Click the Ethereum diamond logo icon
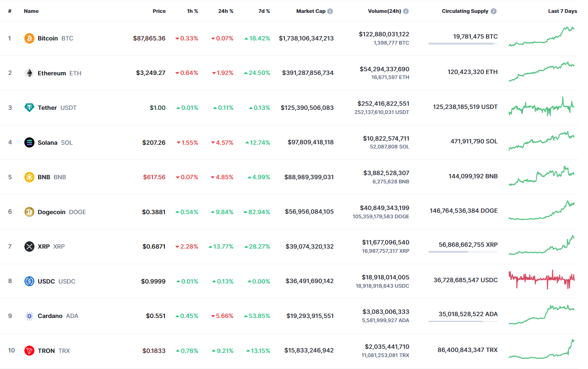This screenshot has height=369, width=588. pos(29,73)
